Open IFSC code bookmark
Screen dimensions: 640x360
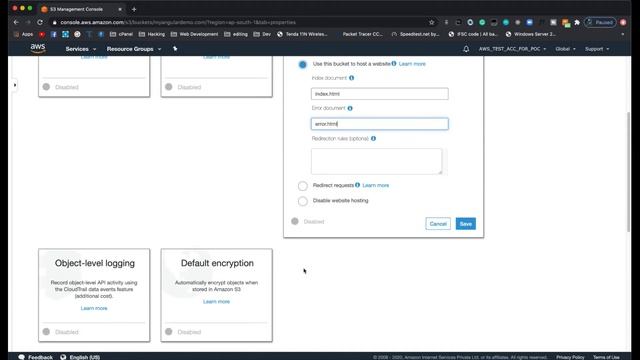click(473, 34)
